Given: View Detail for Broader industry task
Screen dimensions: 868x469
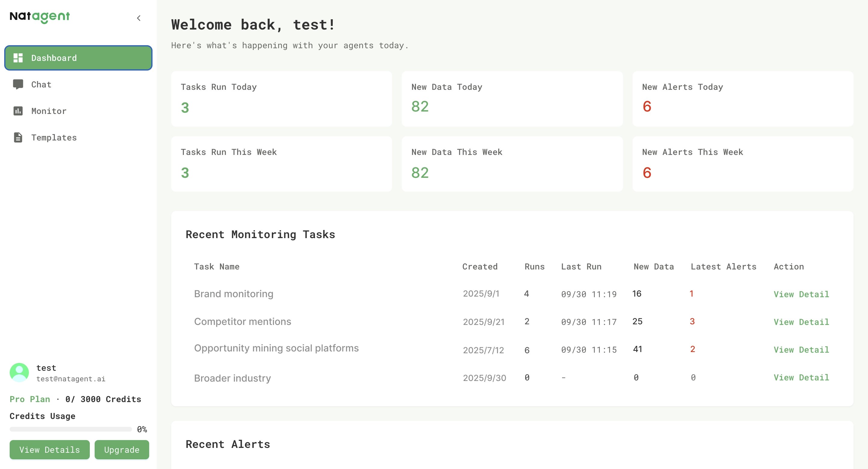Looking at the screenshot, I should coord(801,377).
